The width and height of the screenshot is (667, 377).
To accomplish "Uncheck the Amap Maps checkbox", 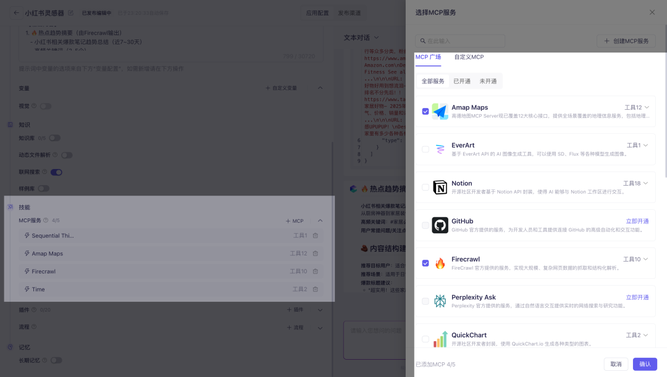I will coord(425,111).
